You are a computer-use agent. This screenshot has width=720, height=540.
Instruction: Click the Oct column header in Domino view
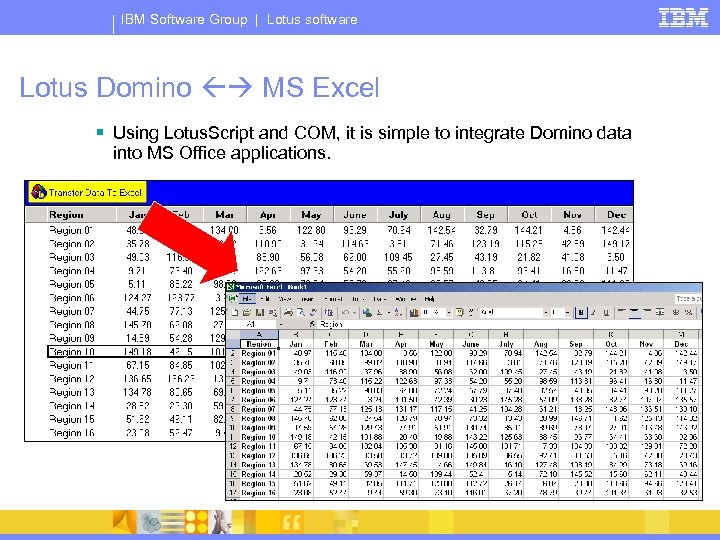coord(529,214)
